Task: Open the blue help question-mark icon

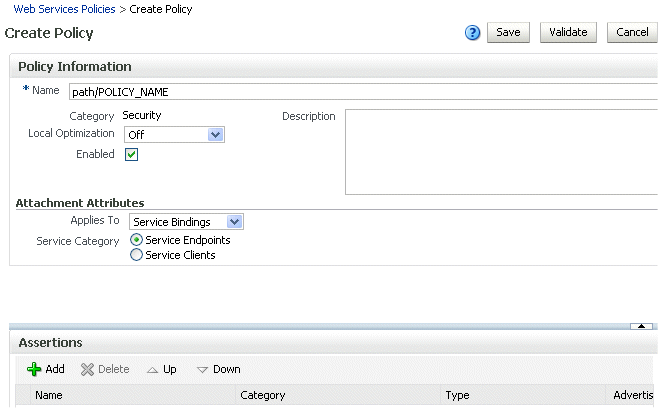Action: pos(472,32)
